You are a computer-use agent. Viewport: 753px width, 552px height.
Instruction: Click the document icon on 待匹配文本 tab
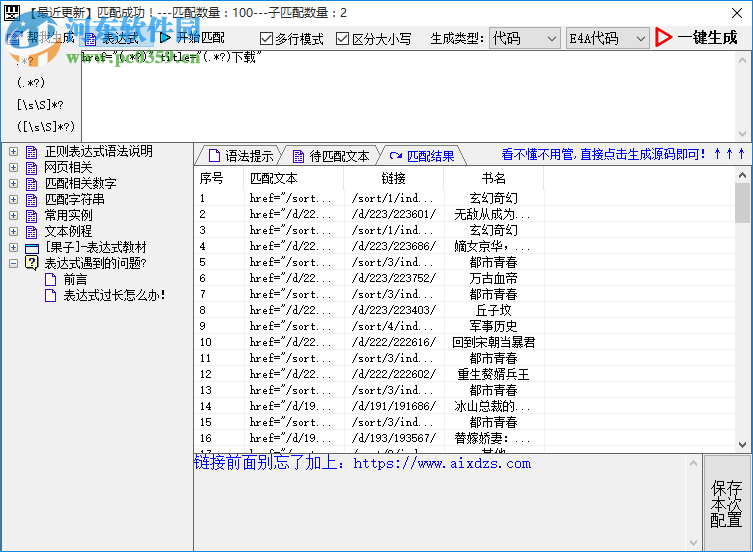coord(298,156)
